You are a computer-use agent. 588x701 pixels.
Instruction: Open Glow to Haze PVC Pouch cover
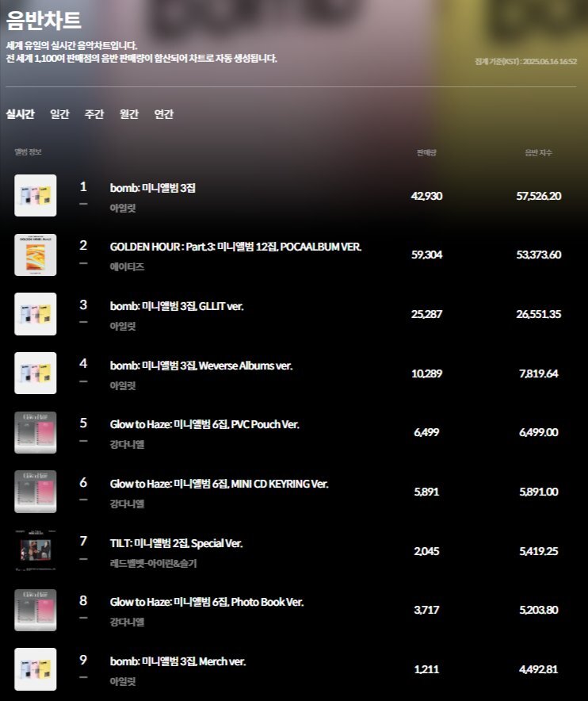pos(36,432)
